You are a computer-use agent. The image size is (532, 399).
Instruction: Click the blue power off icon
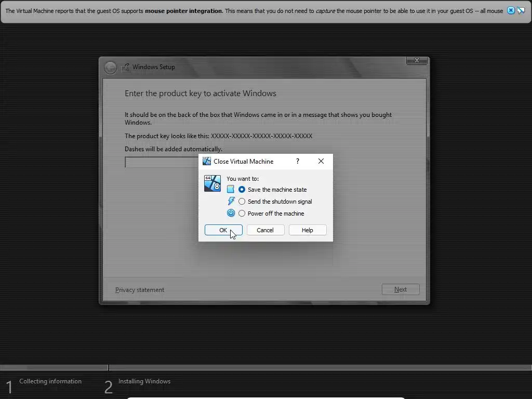point(231,213)
